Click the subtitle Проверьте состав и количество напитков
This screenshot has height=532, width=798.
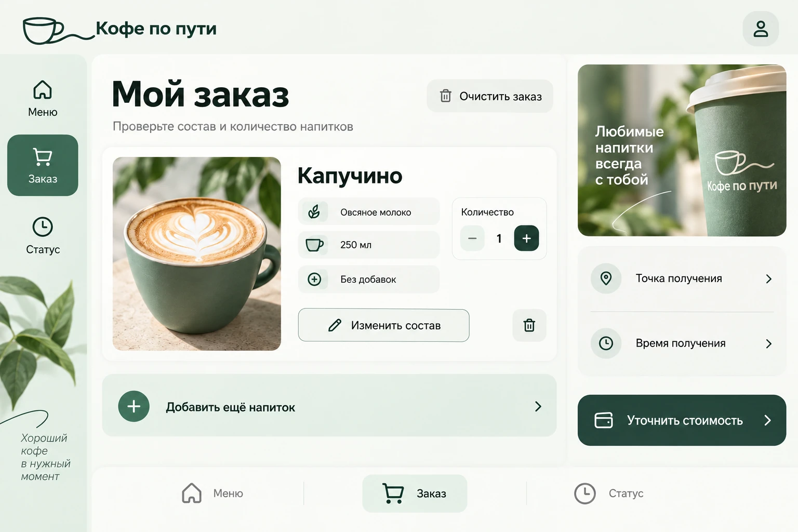click(x=233, y=127)
